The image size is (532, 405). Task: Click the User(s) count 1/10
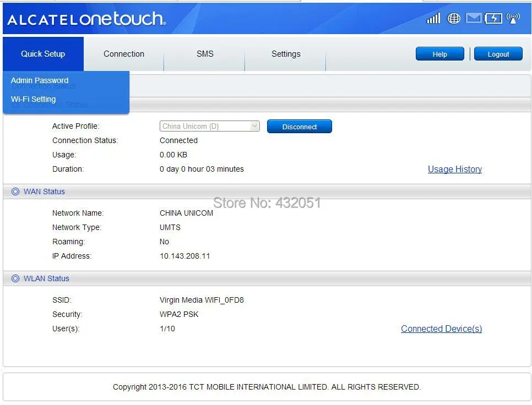tap(167, 329)
